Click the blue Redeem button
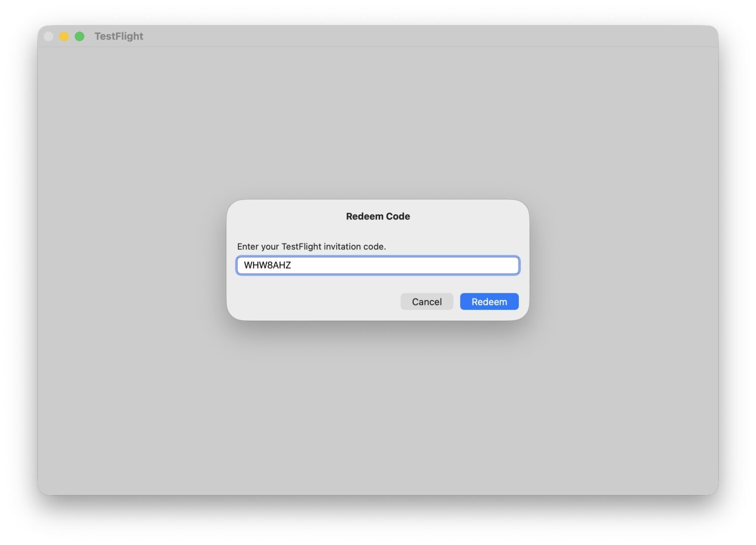This screenshot has width=756, height=545. pyautogui.click(x=489, y=302)
